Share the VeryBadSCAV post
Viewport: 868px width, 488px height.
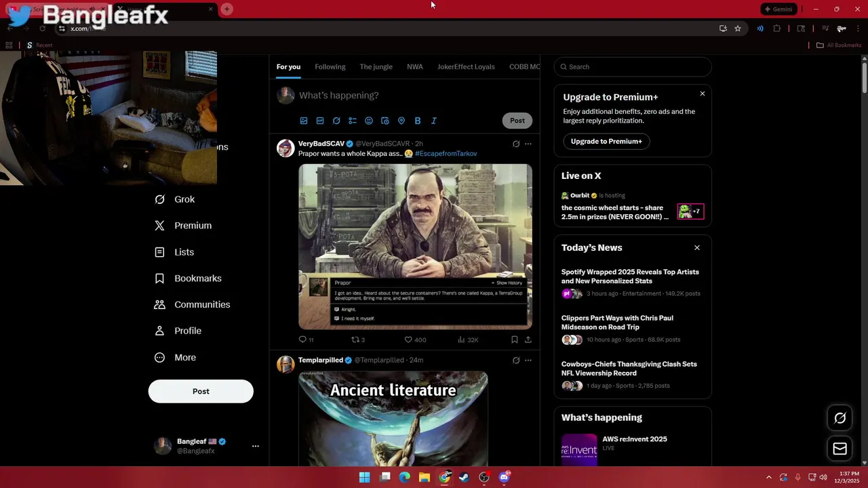pos(528,340)
